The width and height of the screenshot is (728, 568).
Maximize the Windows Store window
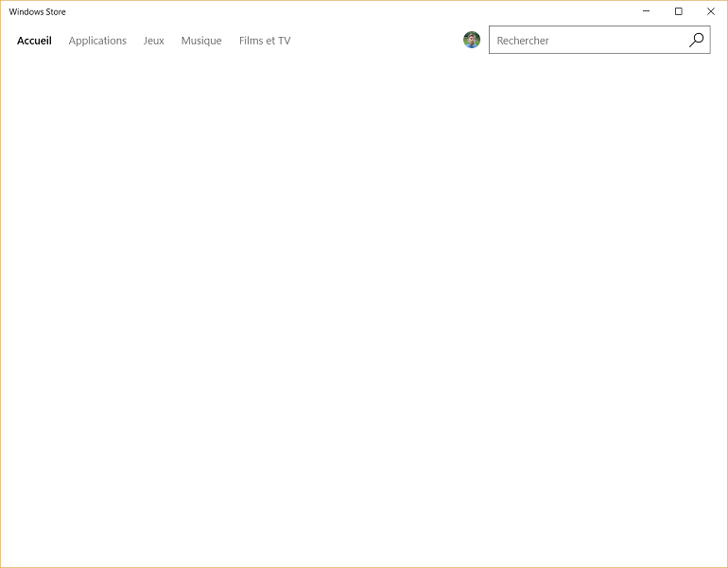click(678, 11)
